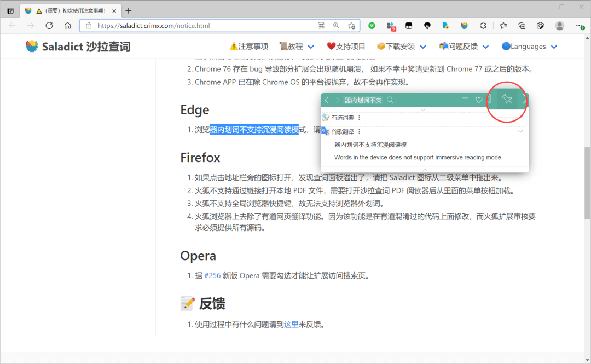Expand the 教程 dropdown arrow
The height and width of the screenshot is (364, 591).
(311, 47)
